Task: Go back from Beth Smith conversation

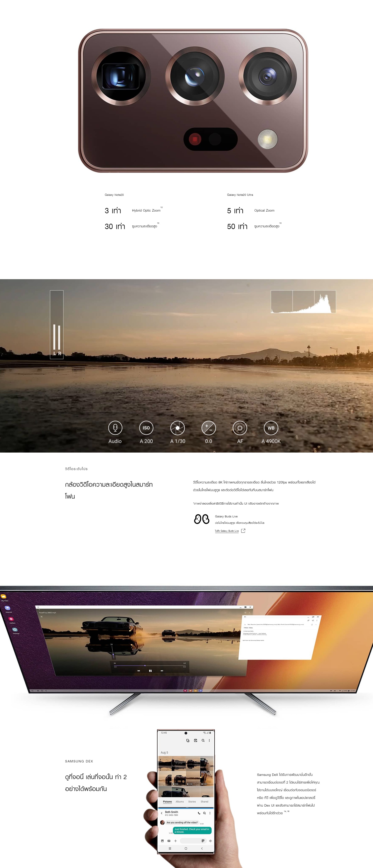Action: pyautogui.click(x=161, y=813)
